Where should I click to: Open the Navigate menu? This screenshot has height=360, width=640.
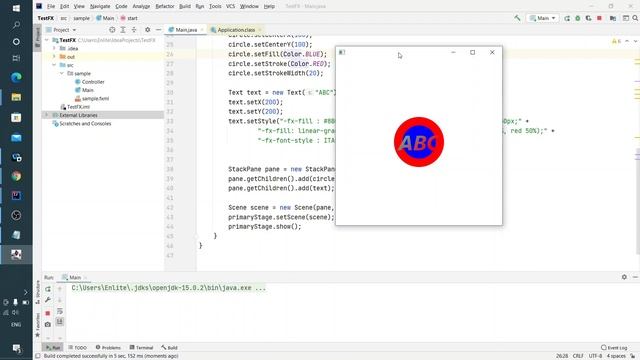100,6
